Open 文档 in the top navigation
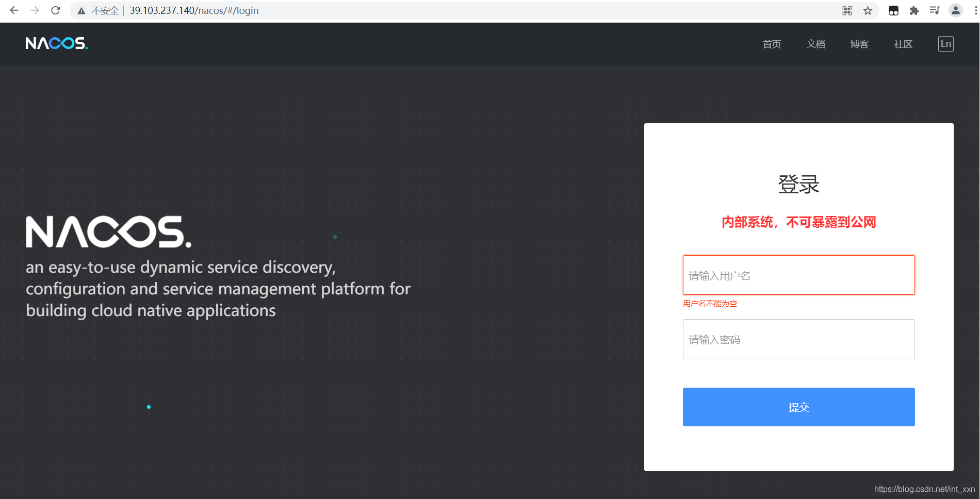The height and width of the screenshot is (499, 980). (815, 44)
